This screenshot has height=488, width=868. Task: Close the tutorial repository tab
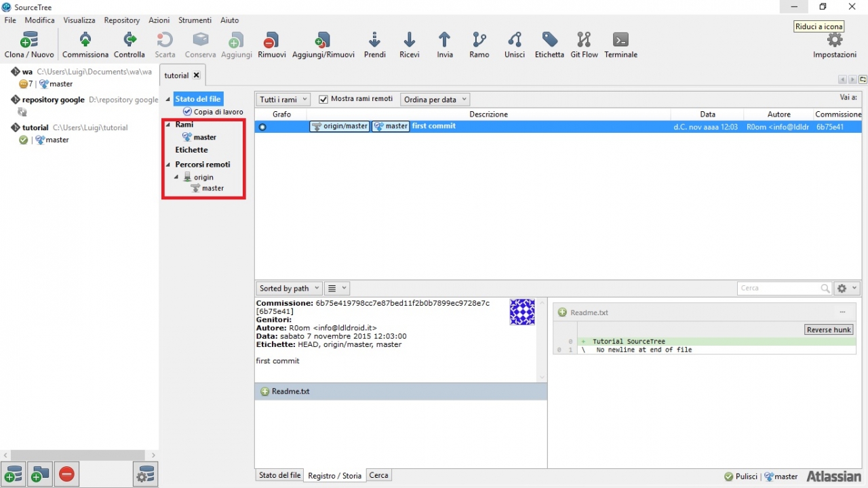pyautogui.click(x=197, y=75)
